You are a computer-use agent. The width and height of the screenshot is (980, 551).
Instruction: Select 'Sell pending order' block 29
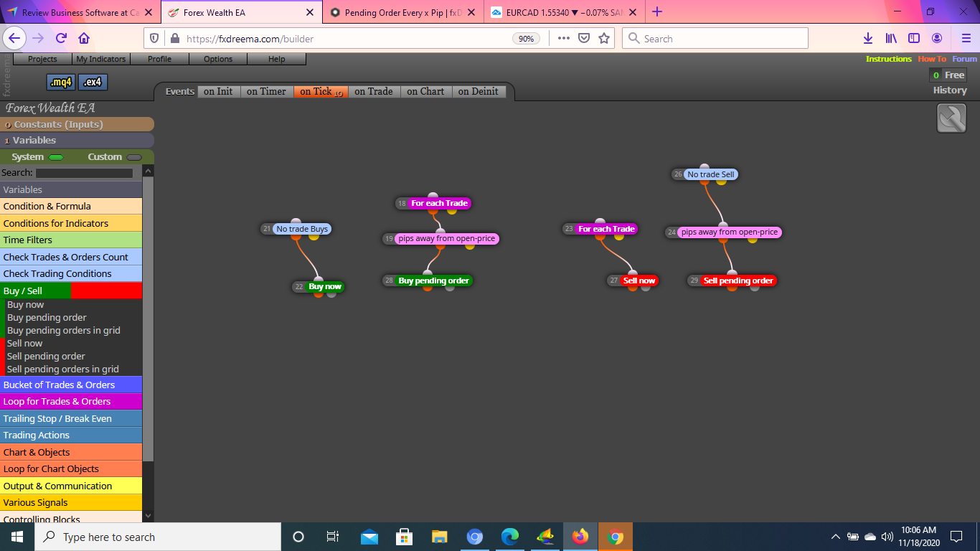coord(738,281)
